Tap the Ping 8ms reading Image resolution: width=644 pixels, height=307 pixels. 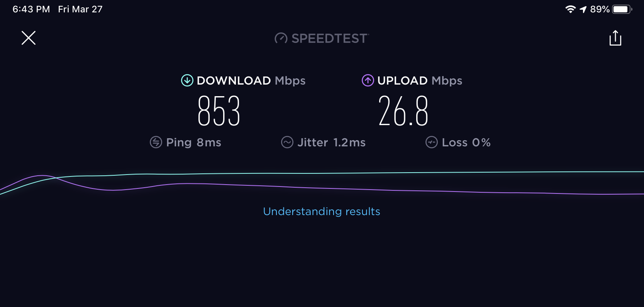(x=193, y=142)
